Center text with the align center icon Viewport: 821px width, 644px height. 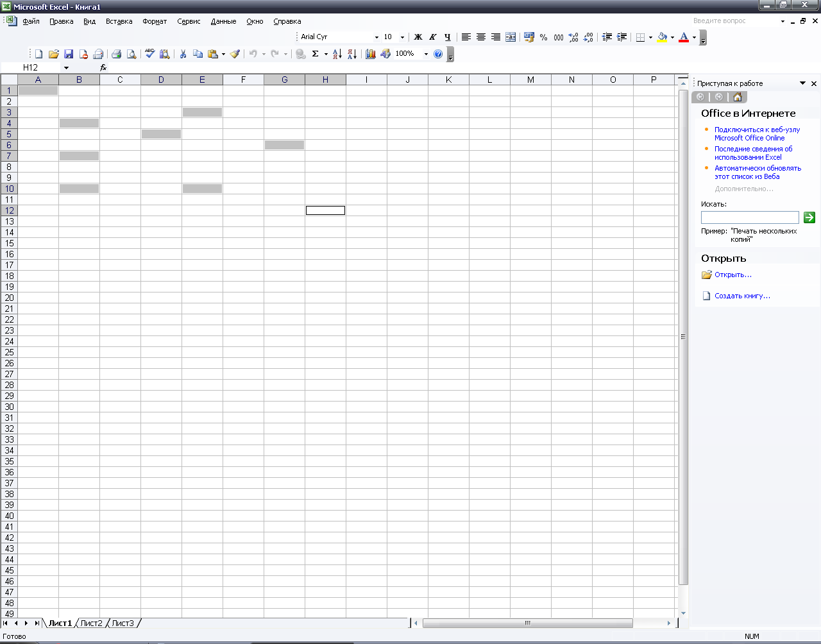(481, 37)
